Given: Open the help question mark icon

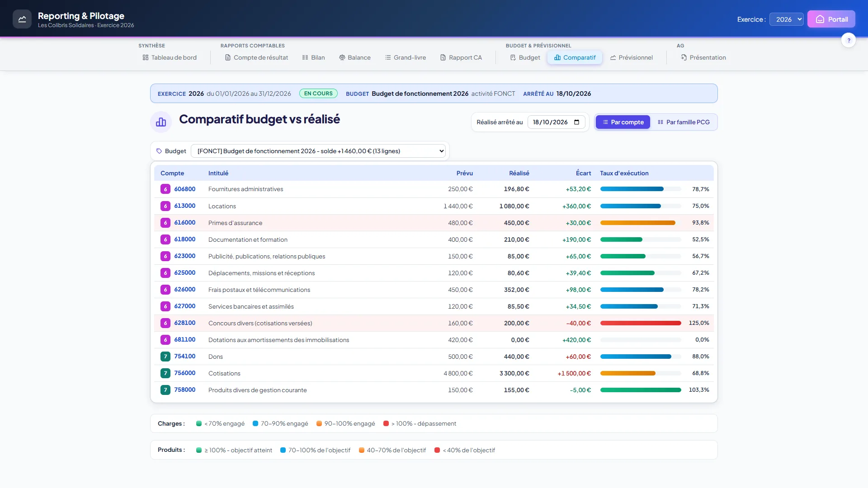Looking at the screenshot, I should click(x=849, y=40).
